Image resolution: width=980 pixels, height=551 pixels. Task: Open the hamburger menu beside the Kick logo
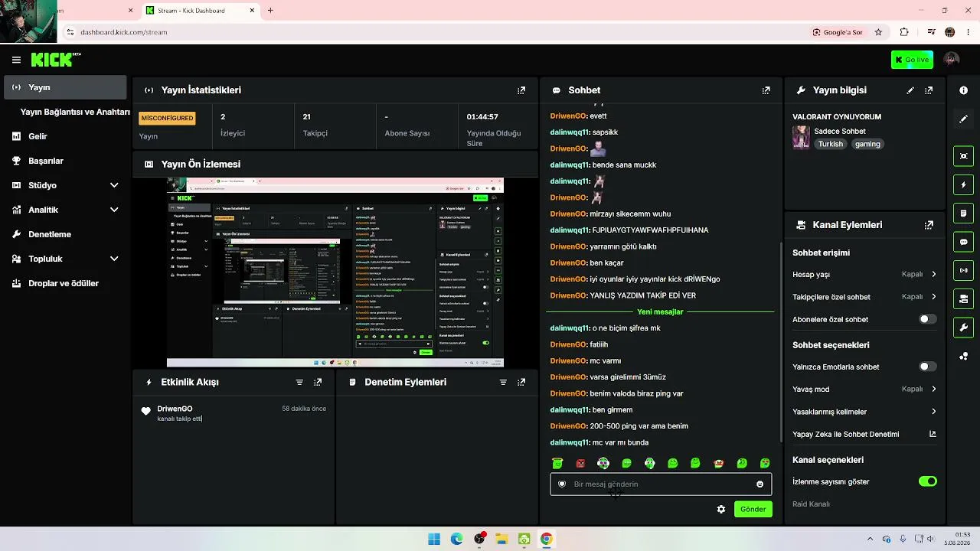(16, 60)
